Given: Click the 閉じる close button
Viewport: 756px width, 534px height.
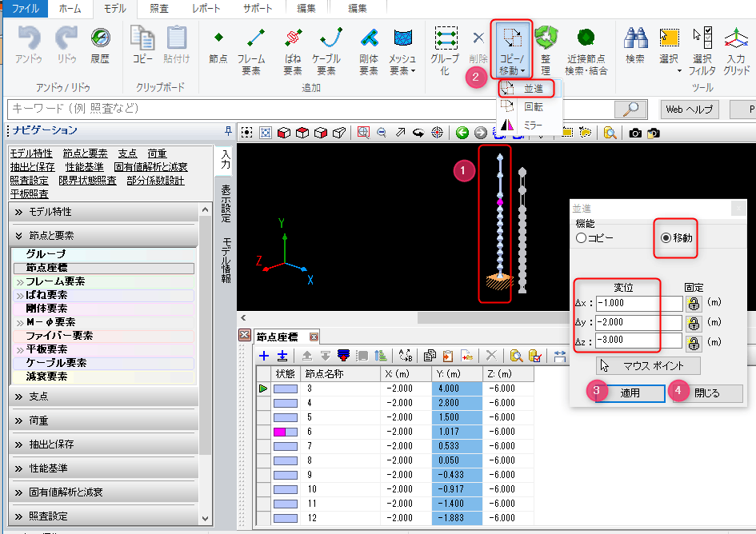Looking at the screenshot, I should click(x=706, y=393).
